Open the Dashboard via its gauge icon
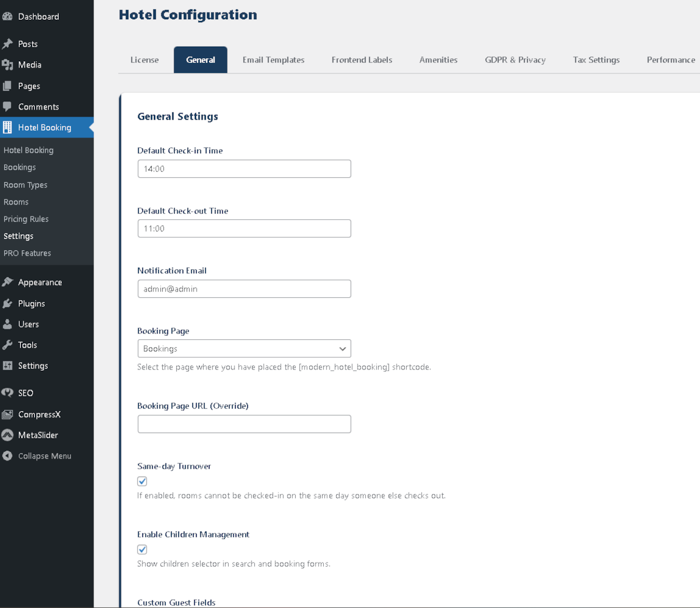The height and width of the screenshot is (608, 700). pyautogui.click(x=8, y=16)
